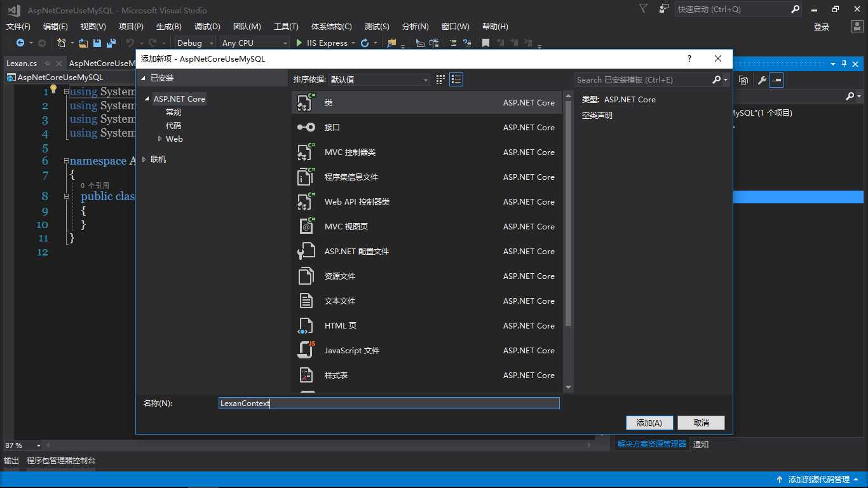Expand the Web tree node
Viewport: 868px width, 488px height.
point(159,139)
